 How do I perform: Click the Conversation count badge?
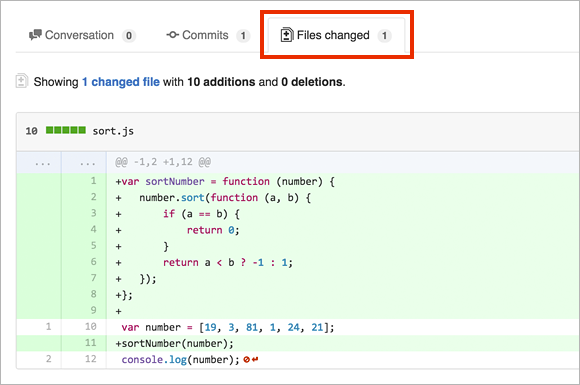point(129,36)
